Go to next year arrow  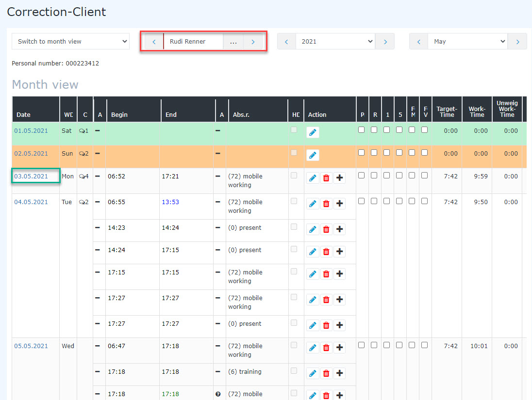385,42
